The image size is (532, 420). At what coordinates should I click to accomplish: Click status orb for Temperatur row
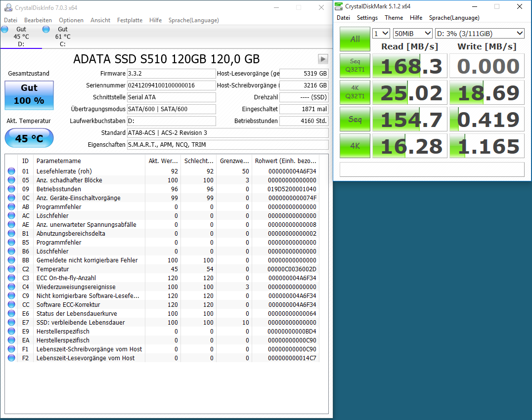coord(11,269)
